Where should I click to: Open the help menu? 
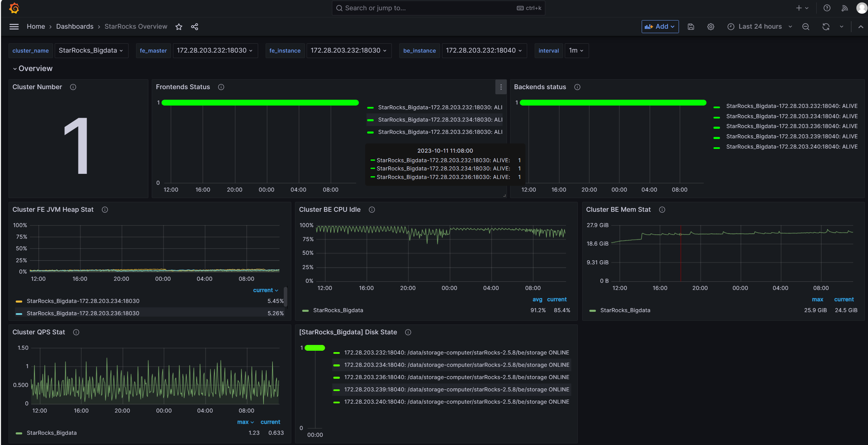(x=827, y=8)
